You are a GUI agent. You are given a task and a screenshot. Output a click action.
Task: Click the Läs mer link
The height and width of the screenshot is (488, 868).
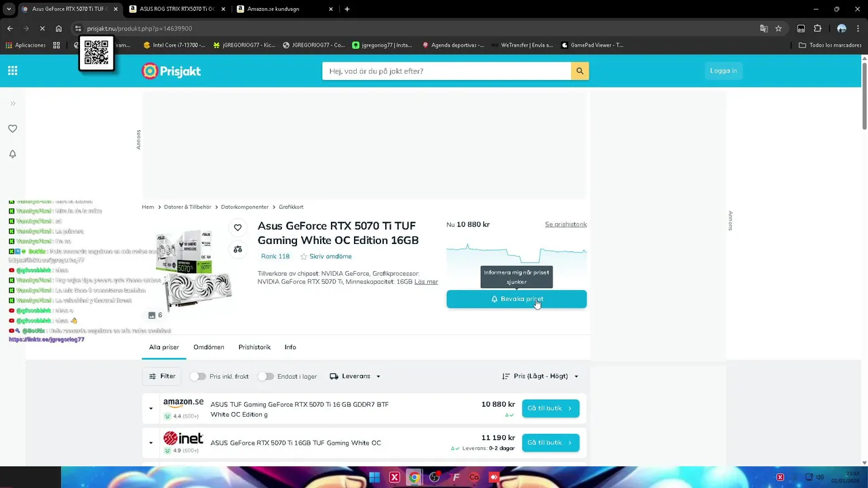[x=426, y=281]
